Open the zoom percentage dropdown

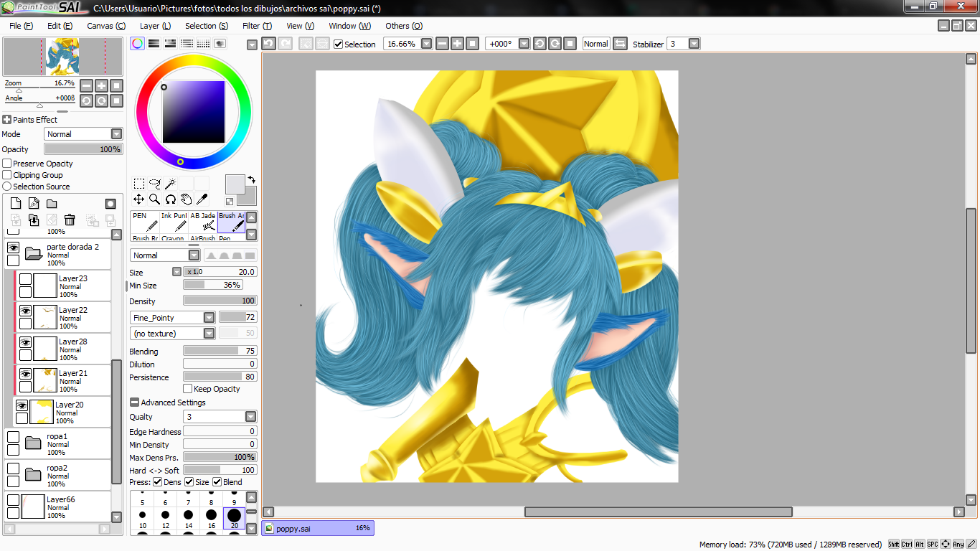pyautogui.click(x=427, y=44)
